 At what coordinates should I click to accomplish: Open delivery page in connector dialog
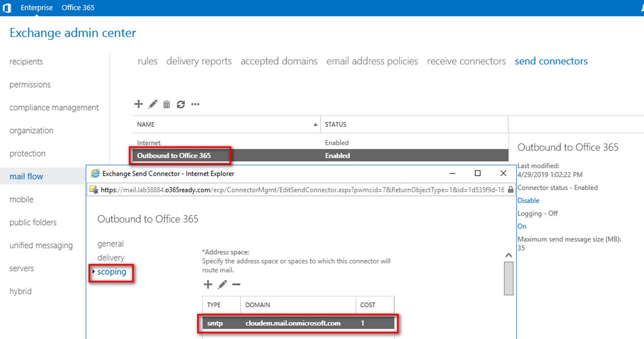point(111,258)
